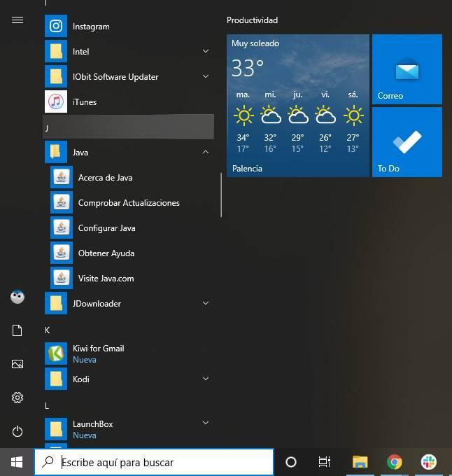Open the Pictures sidebar icon
Viewport: 452px width, 476px height.
(17, 364)
